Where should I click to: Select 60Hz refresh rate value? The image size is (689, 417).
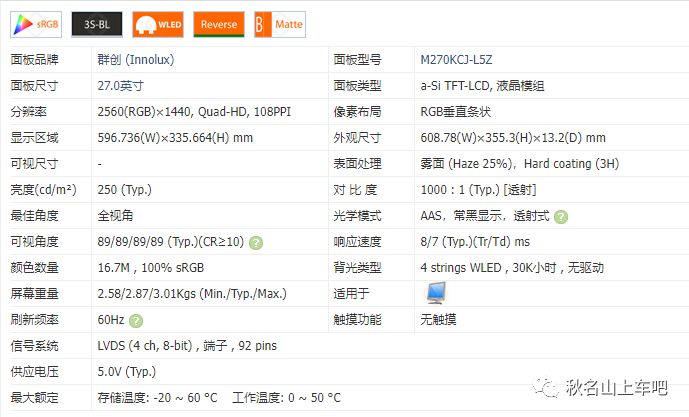tap(111, 319)
